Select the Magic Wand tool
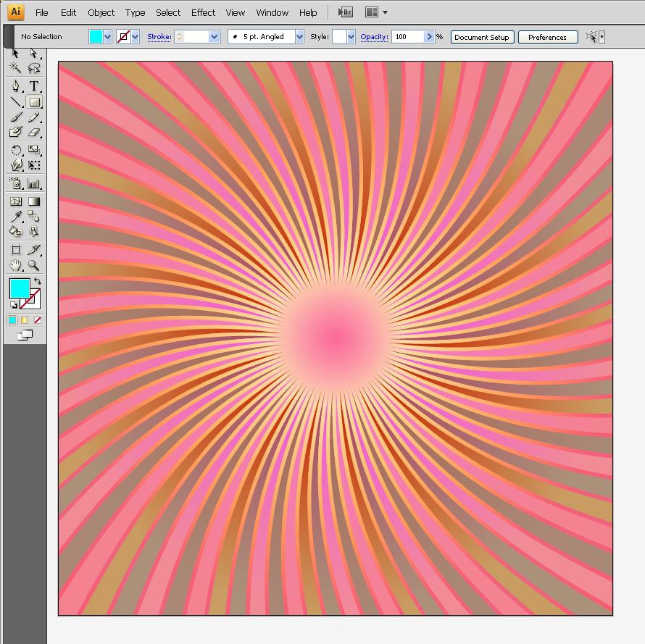This screenshot has height=644, width=645. pyautogui.click(x=15, y=68)
